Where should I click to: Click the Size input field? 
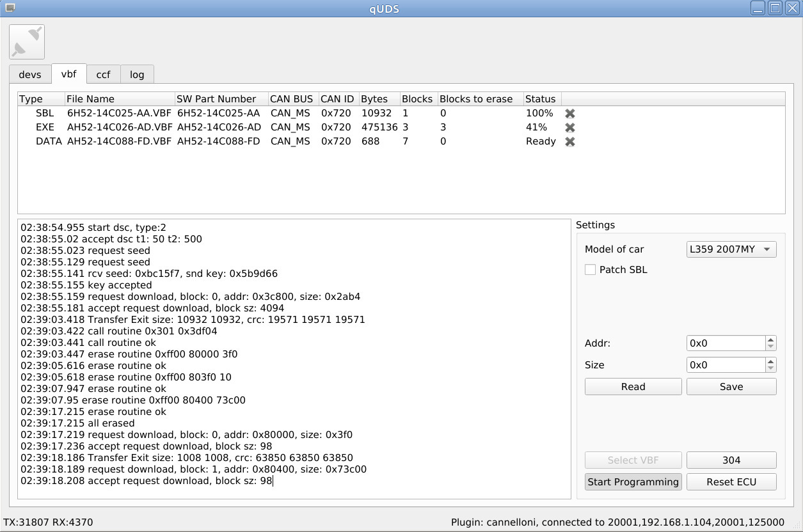click(x=726, y=365)
